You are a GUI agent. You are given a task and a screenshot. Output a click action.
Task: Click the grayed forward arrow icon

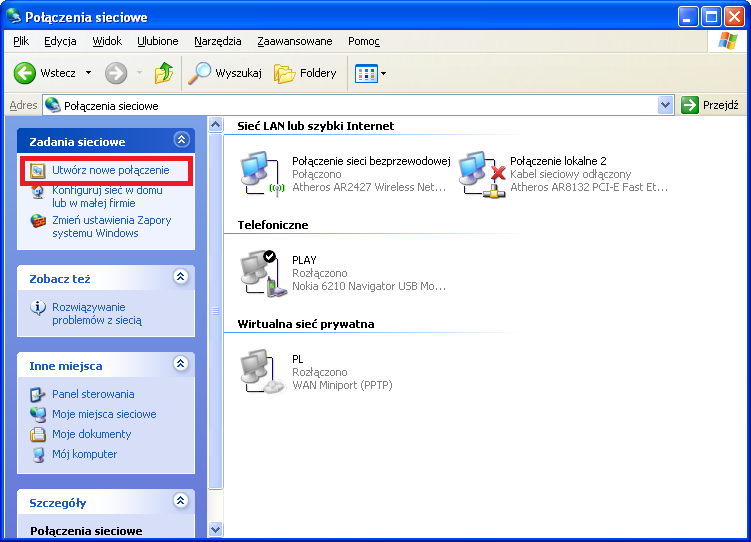pos(116,73)
